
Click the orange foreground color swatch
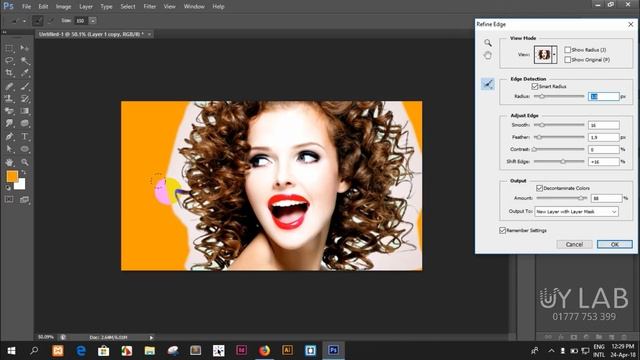[x=11, y=176]
